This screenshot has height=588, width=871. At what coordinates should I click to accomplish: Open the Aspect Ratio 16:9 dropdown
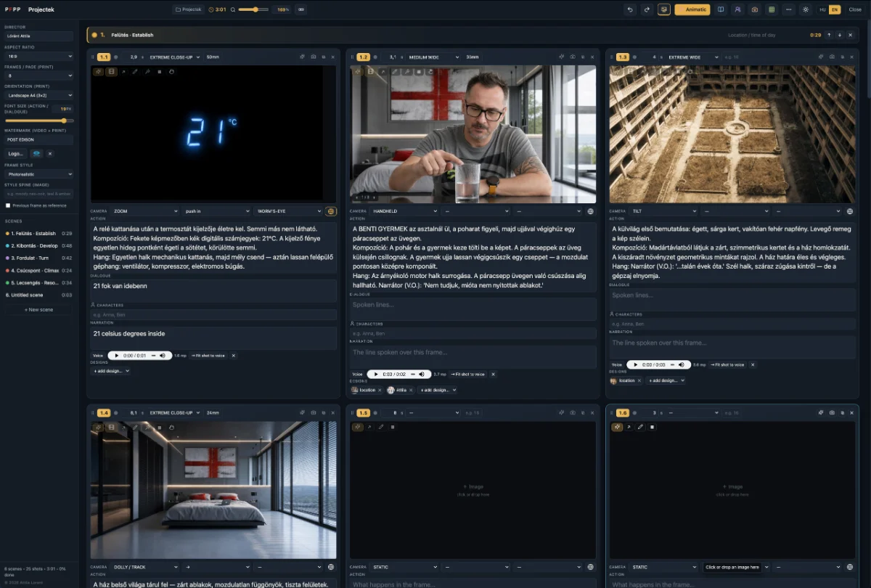(x=38, y=55)
